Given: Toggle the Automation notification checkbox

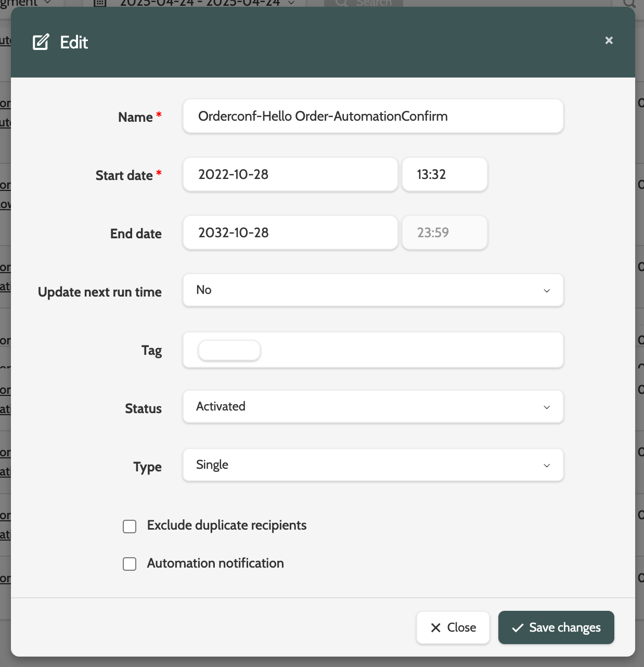Looking at the screenshot, I should coord(130,564).
